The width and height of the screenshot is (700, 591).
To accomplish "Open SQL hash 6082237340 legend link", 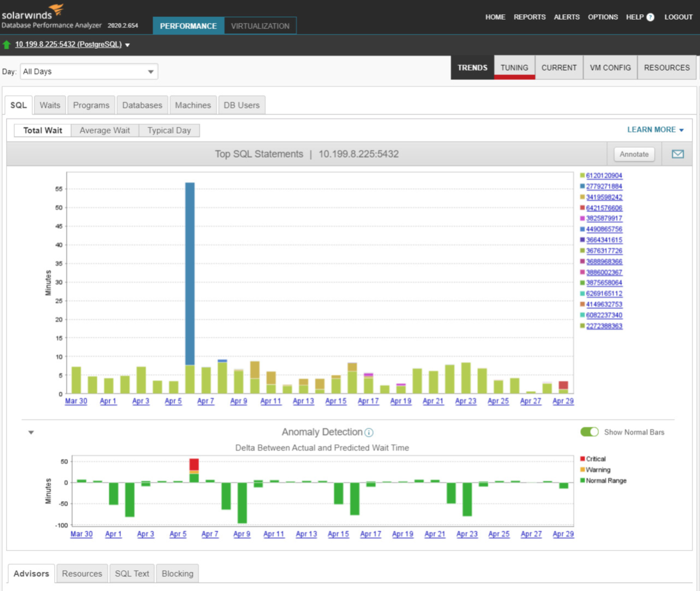I will (x=604, y=315).
